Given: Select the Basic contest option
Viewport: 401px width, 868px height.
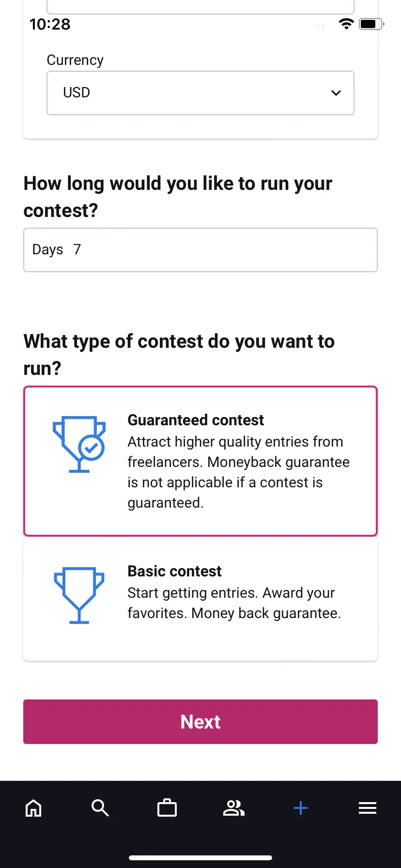Looking at the screenshot, I should [200, 599].
